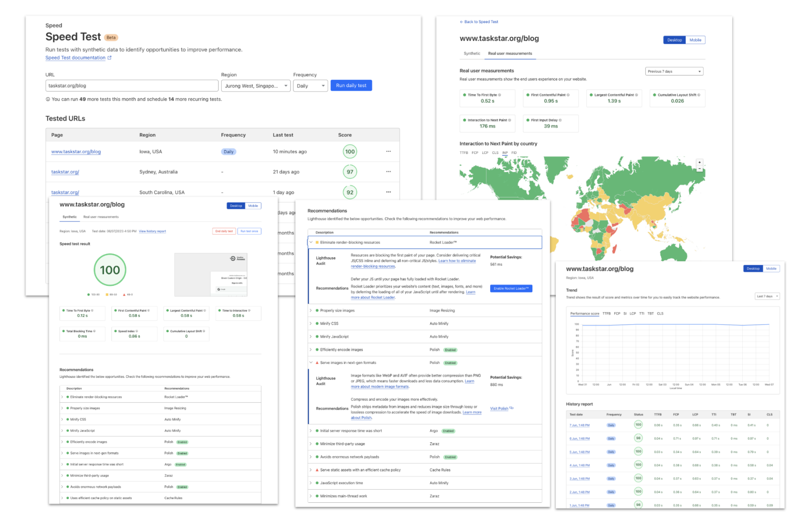Click the info icon beside Cumulative Layout Shift 0
Viewport: 812px width, 529px height.
[204, 331]
